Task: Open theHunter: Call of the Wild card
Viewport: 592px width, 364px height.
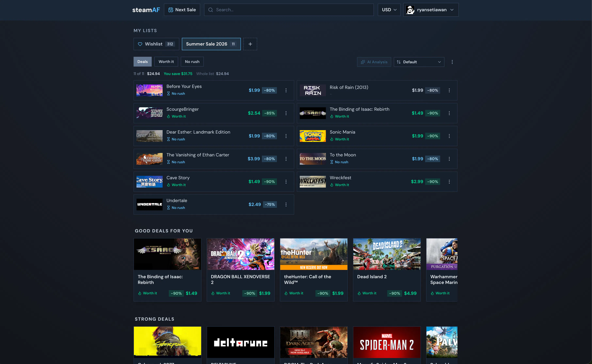Action: tap(313, 270)
